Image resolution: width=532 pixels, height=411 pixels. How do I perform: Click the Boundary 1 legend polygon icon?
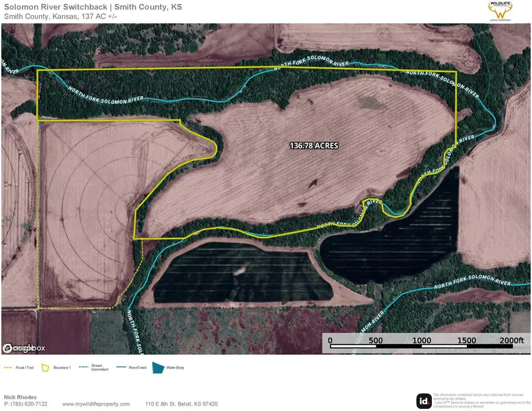click(47, 368)
